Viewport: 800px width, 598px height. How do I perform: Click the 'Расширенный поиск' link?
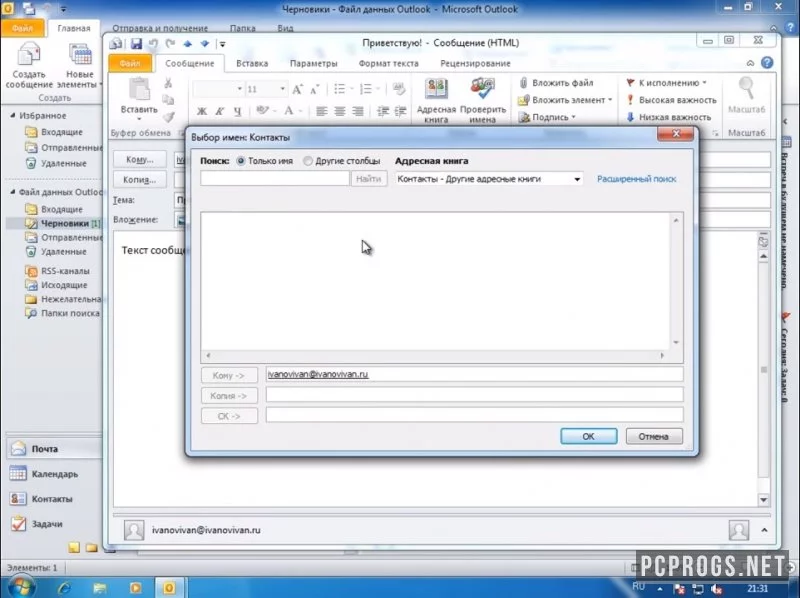[x=636, y=179]
